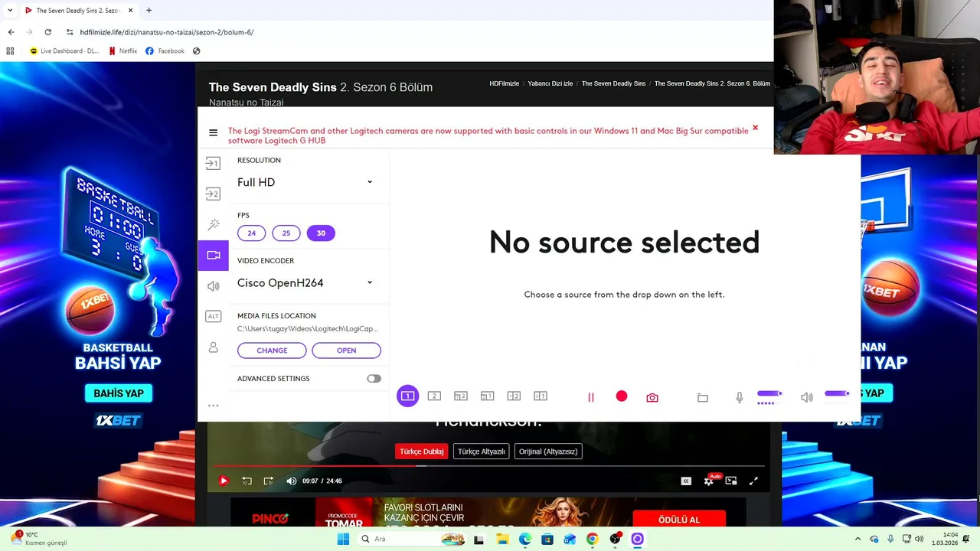Open the HDFilmizle breadcrumb link

point(505,83)
